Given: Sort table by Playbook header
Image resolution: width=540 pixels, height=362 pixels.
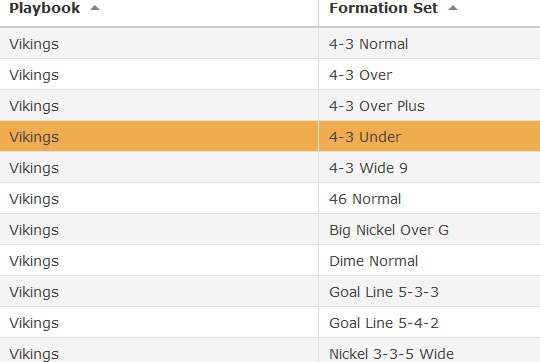Looking at the screenshot, I should point(44,8).
